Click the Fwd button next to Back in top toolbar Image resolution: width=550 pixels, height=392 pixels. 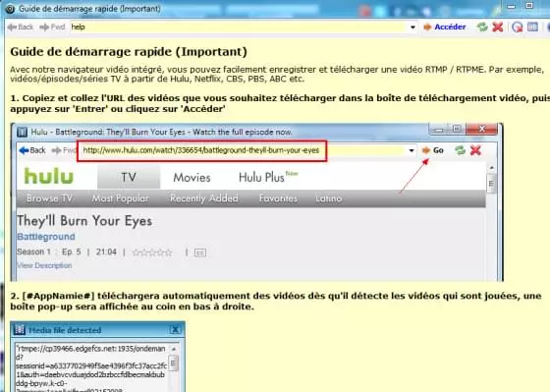(52, 28)
